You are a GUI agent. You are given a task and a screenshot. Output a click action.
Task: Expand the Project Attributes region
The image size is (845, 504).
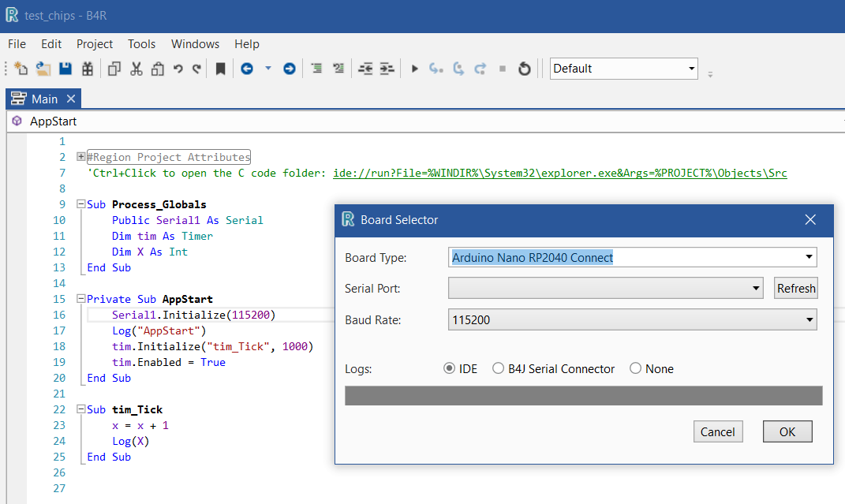(81, 157)
